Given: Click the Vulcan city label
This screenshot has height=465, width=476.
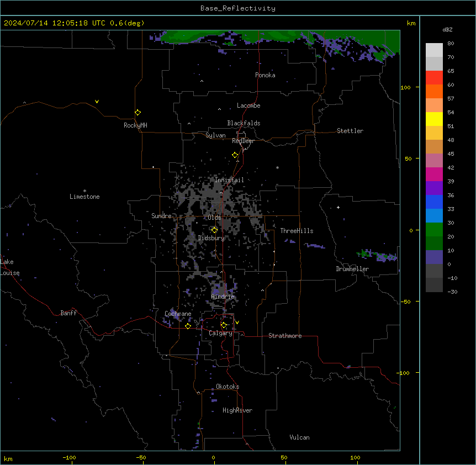Looking at the screenshot, I should pos(300,437).
